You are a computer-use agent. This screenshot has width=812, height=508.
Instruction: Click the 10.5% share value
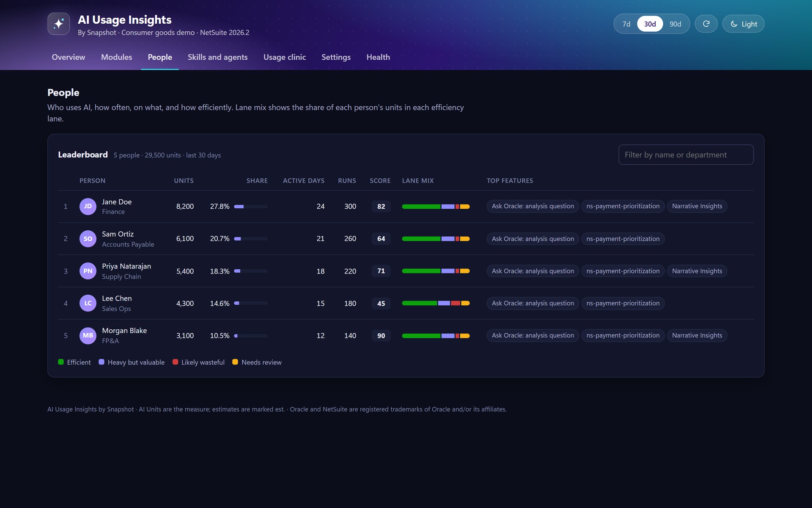[219, 336]
